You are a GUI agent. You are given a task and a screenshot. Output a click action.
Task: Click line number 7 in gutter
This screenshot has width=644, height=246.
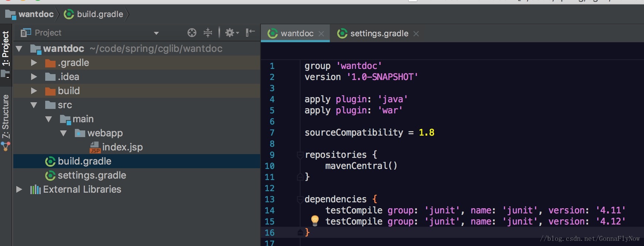[x=272, y=133]
